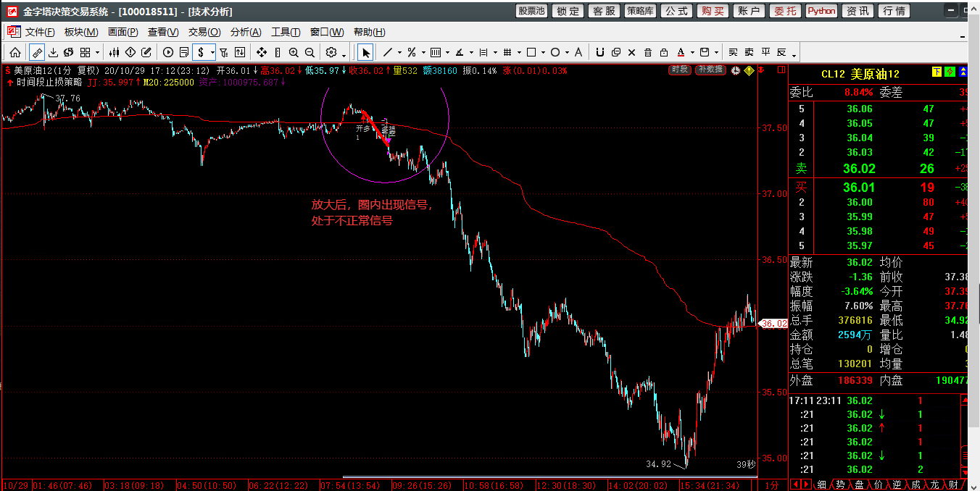Click the download data icon
Image resolution: width=980 pixels, height=491 pixels.
pyautogui.click(x=53, y=52)
